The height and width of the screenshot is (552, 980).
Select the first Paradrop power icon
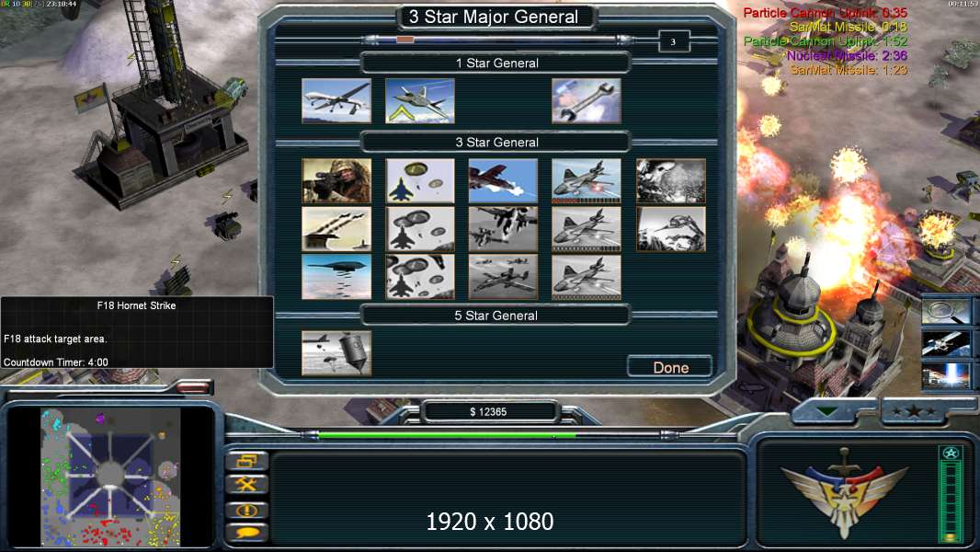tap(420, 180)
